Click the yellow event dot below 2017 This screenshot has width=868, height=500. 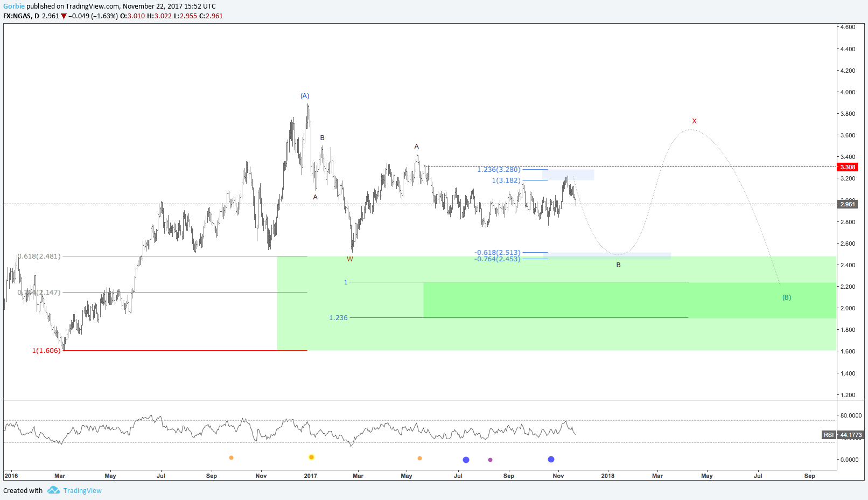(x=311, y=457)
